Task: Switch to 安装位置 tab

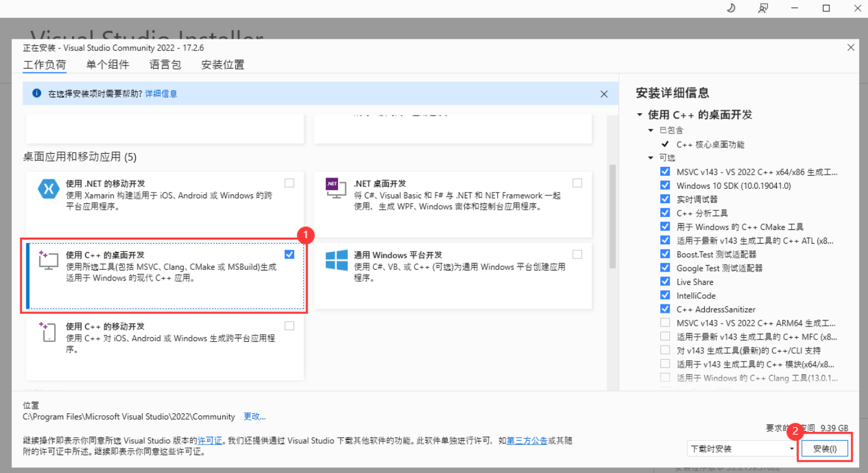Action: pos(223,65)
